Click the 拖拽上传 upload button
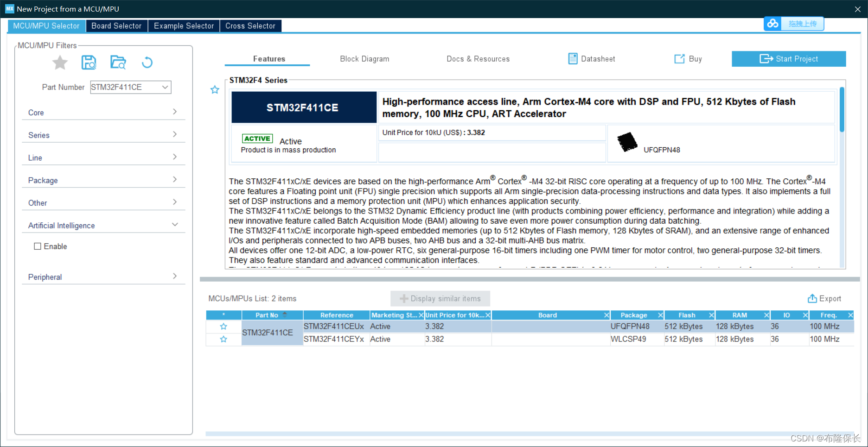 [802, 24]
